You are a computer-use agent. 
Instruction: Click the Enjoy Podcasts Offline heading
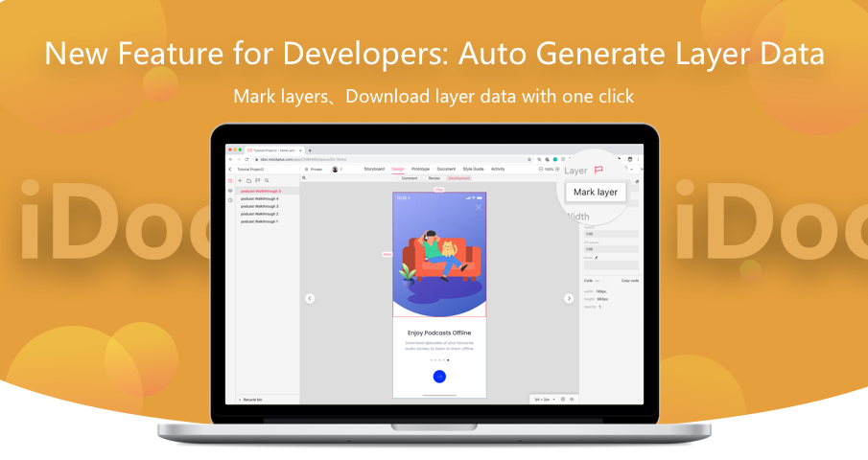439,333
